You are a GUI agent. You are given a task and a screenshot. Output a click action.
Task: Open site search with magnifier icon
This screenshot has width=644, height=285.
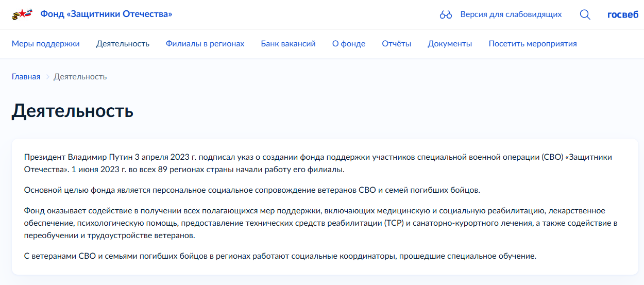pyautogui.click(x=585, y=14)
